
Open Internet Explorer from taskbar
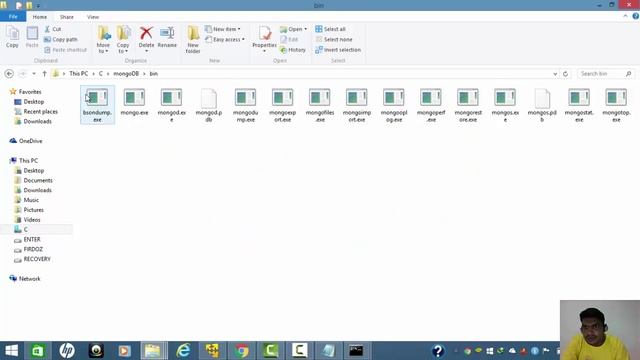point(183,351)
